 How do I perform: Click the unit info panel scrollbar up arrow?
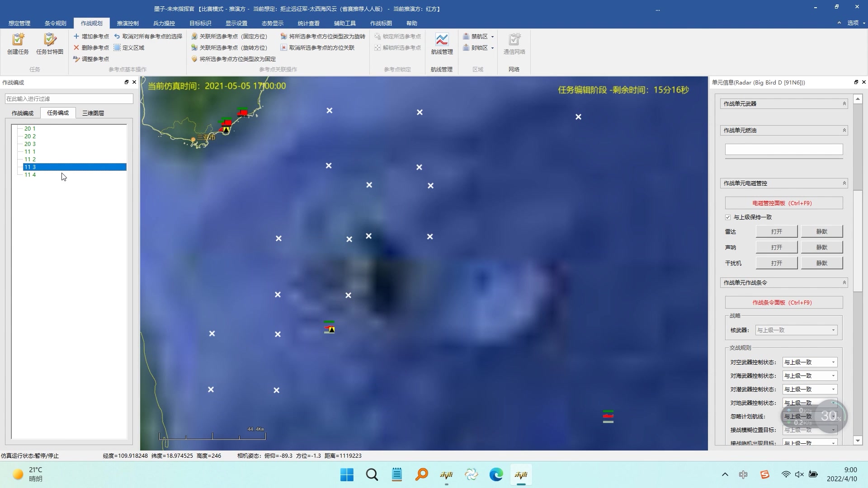coord(858,99)
